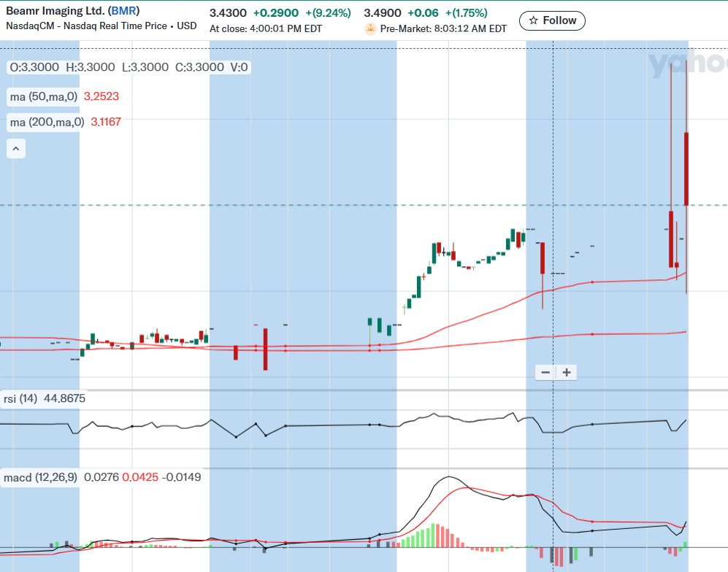
Task: Click the macd (12,26,9) indicator label
Action: pos(40,477)
